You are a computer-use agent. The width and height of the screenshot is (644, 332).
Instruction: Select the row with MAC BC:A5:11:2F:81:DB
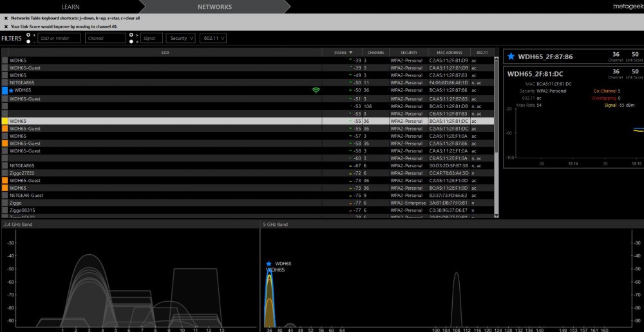[x=248, y=106]
